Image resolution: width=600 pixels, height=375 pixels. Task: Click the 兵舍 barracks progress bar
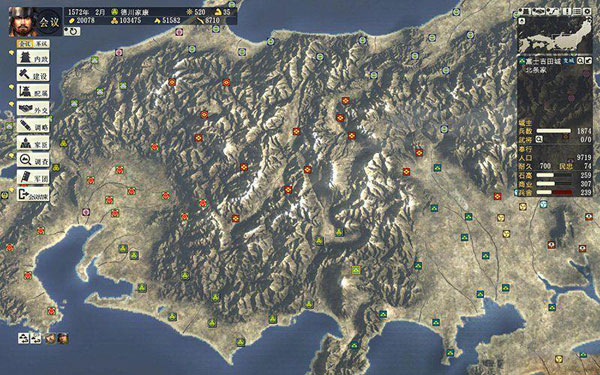coord(554,192)
